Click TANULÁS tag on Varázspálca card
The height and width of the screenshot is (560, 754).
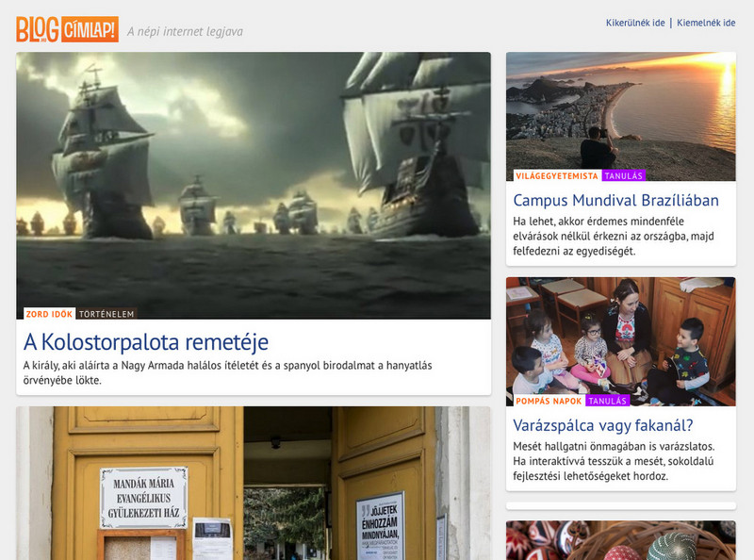point(607,401)
